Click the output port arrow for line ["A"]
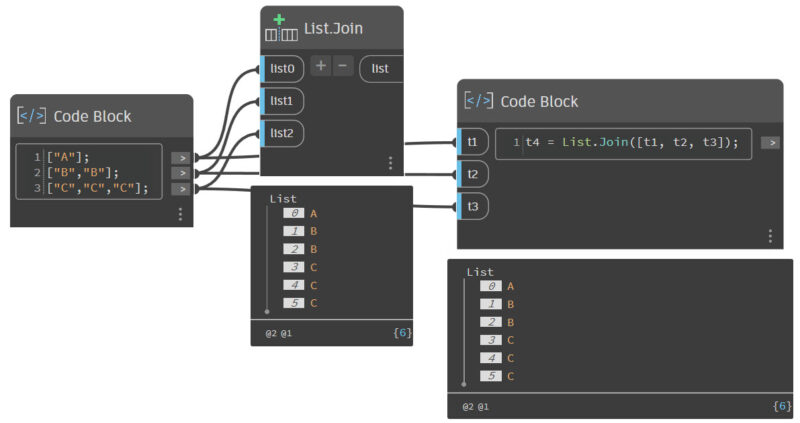Viewport: 800px width, 423px height. pos(181,158)
